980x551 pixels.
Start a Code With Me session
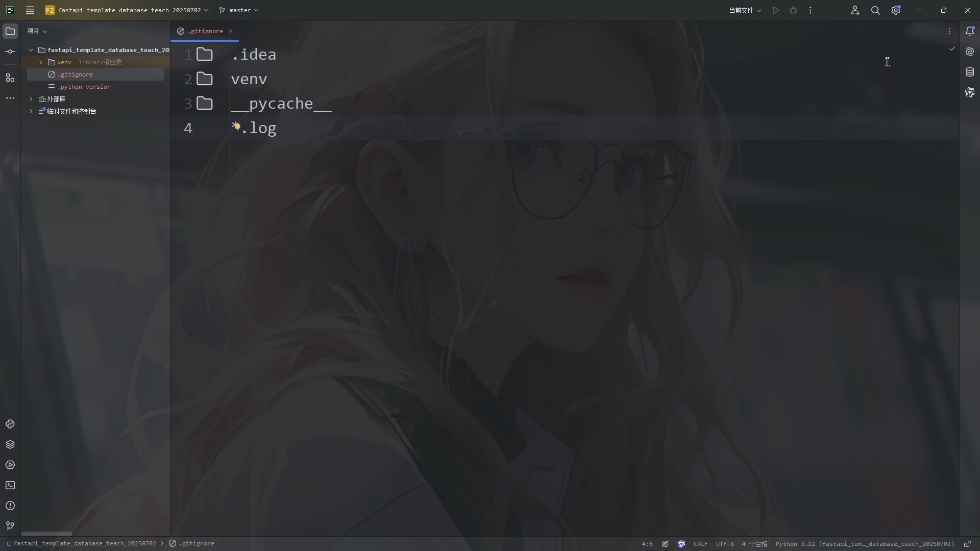[x=855, y=10]
